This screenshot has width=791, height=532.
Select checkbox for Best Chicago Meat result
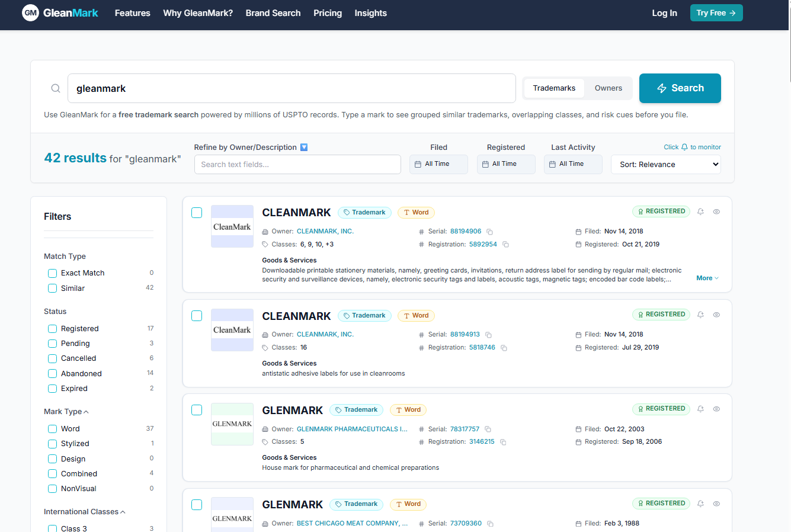[197, 505]
